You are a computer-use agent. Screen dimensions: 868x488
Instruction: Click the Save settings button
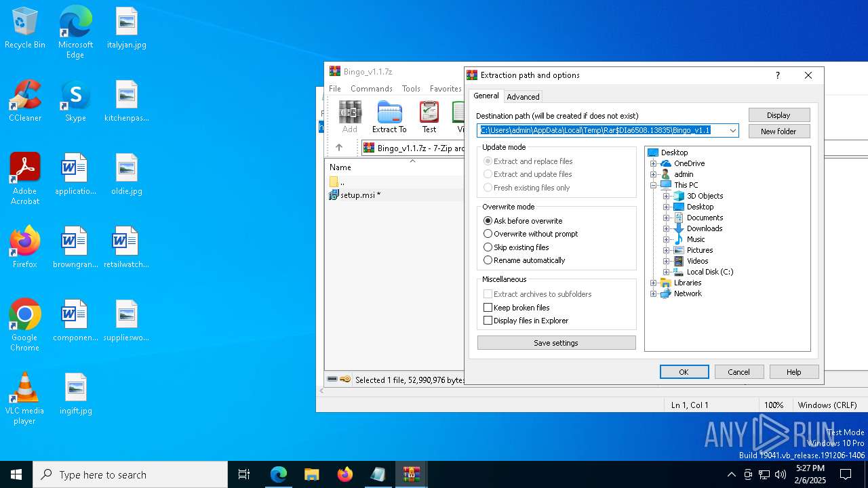click(x=556, y=343)
